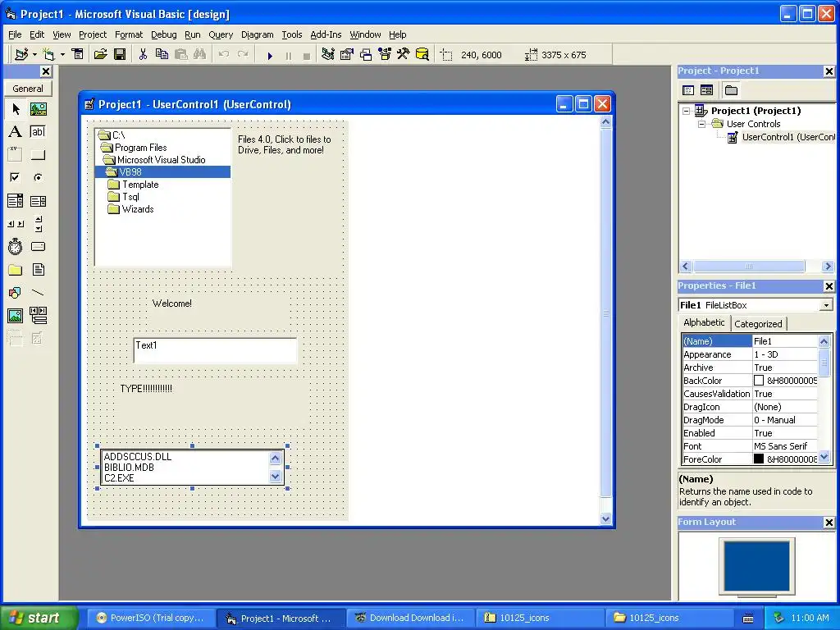
Task: Open the Object Browser toolbar icon
Action: click(x=385, y=54)
